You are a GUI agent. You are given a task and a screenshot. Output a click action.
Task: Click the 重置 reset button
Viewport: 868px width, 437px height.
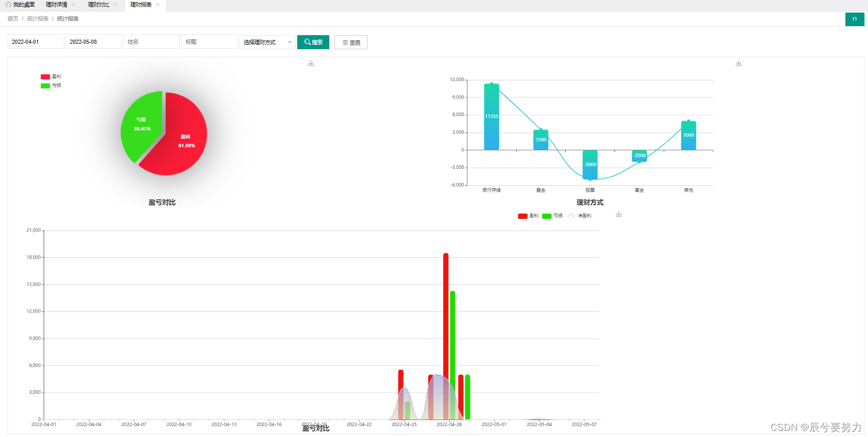[x=351, y=42]
